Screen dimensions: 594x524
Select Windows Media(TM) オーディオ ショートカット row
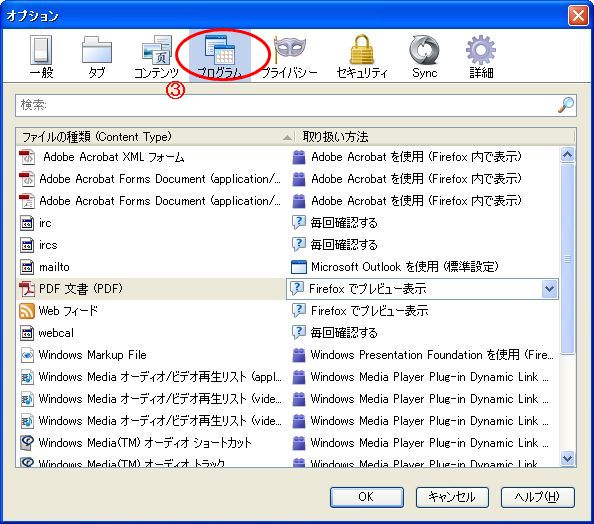tap(288, 443)
